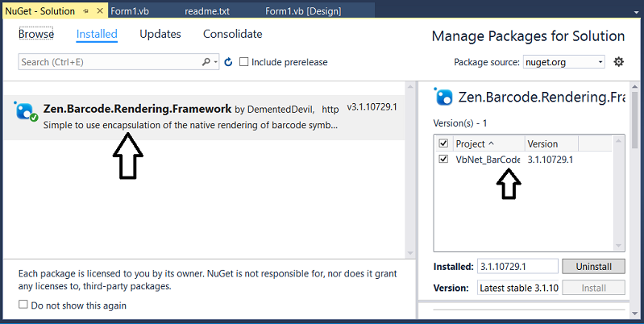Click the Install button
Viewport: 644px width, 324px height.
click(x=593, y=288)
